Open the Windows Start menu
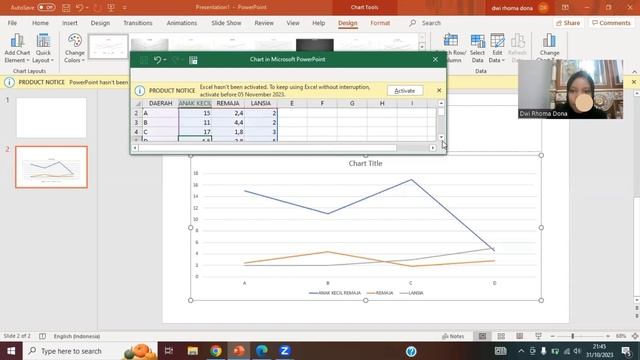Viewport: 640px width, 360px height. tap(11, 351)
